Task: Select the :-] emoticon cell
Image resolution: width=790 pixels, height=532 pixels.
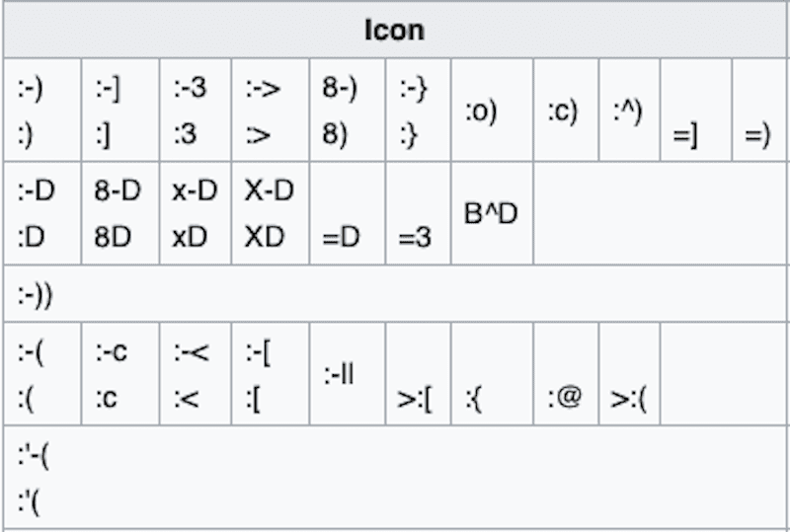Action: pos(119,110)
